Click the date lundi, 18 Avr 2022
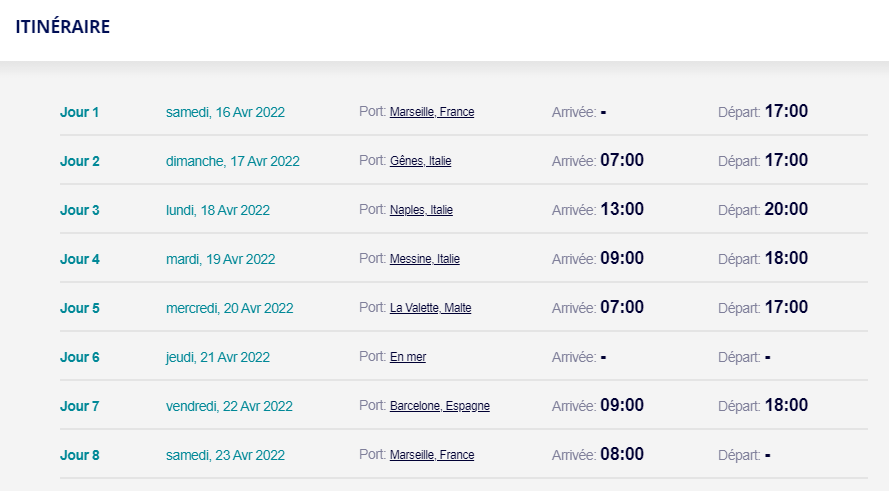This screenshot has height=491, width=889. pos(218,210)
